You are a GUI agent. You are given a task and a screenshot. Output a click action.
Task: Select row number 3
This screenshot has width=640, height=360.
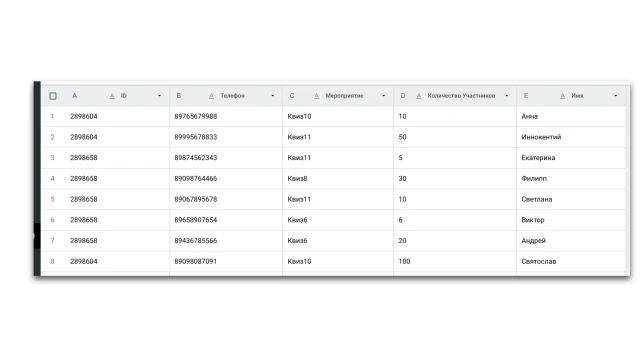(x=52, y=158)
